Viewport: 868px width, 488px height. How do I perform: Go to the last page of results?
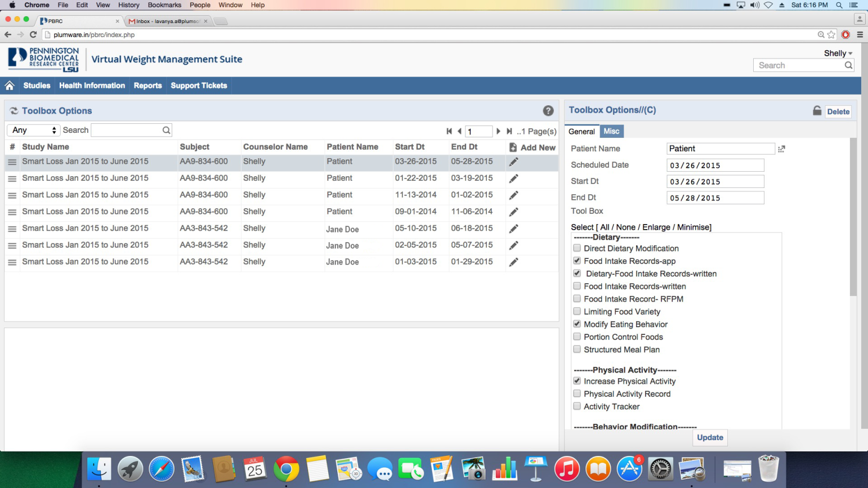tap(509, 131)
